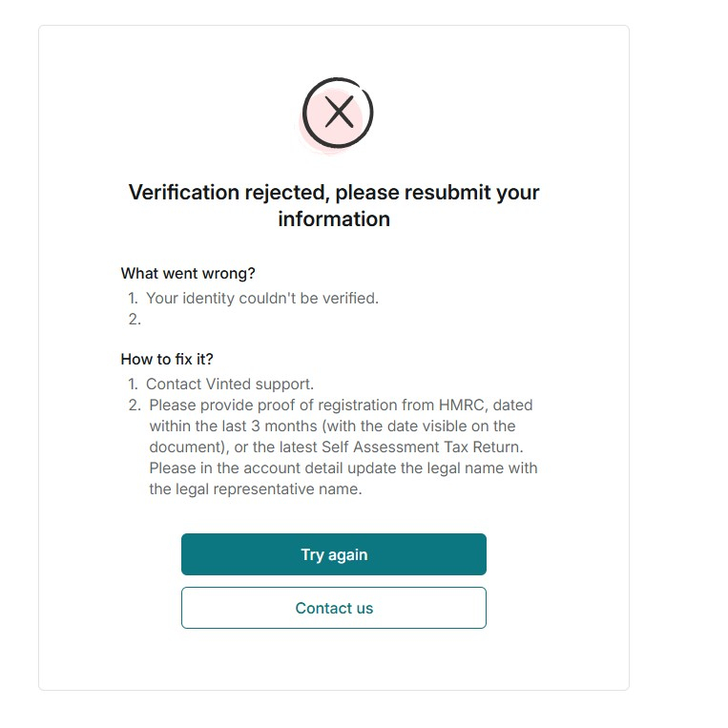The image size is (728, 728).
Task: Click "Your identity couldn't be verified" item
Action: tap(261, 298)
